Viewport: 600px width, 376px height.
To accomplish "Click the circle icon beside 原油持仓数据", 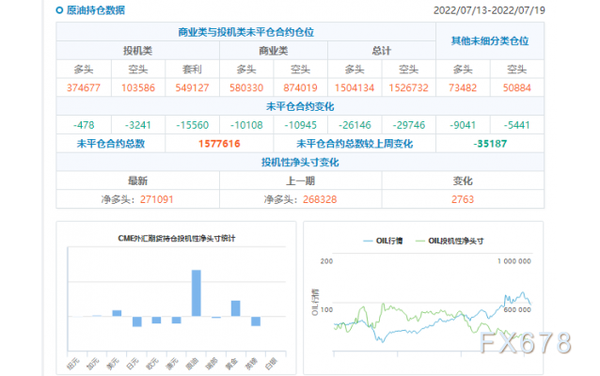I will coord(59,10).
